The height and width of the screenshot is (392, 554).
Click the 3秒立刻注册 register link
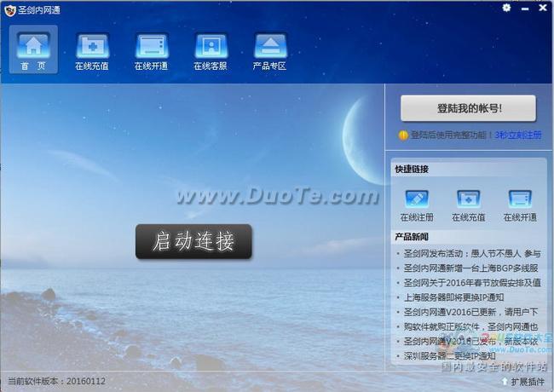coord(518,135)
